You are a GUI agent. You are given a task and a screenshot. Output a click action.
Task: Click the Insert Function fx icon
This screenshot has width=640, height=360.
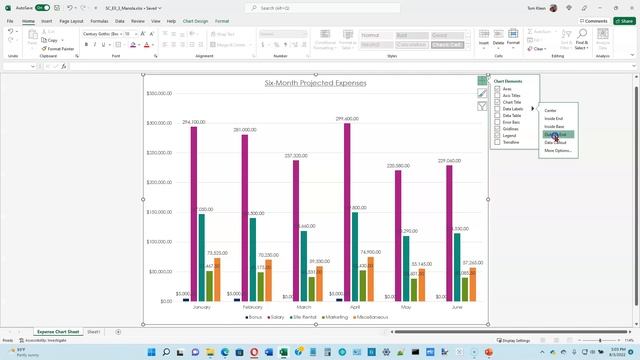tap(64, 66)
